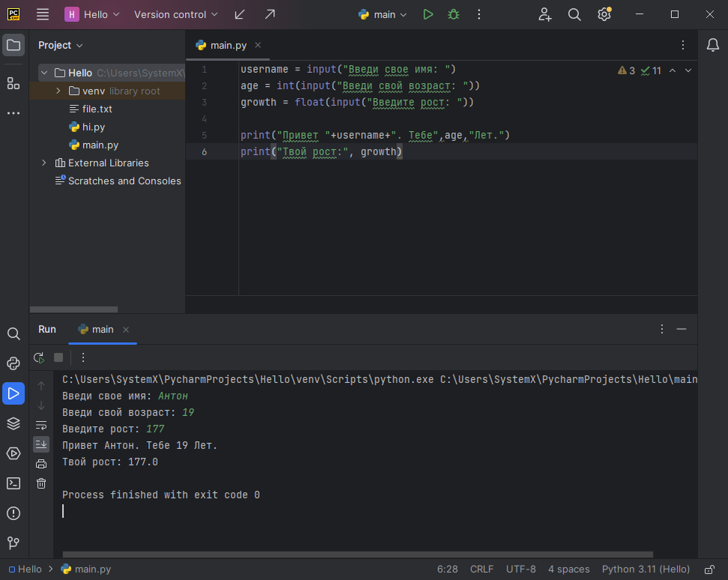Screen dimensions: 728x580
Task: Click the 4 spaces indent setting
Action: (x=568, y=570)
